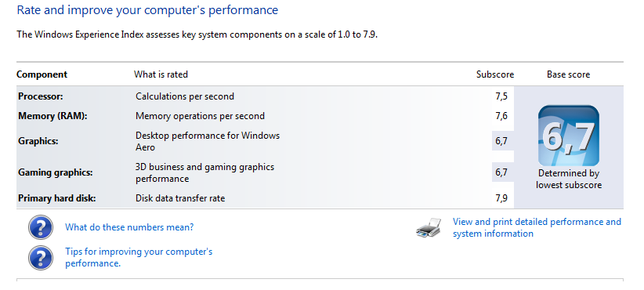The height and width of the screenshot is (290, 644).
Task: Select the Primary hard disk component label
Action: point(57,198)
